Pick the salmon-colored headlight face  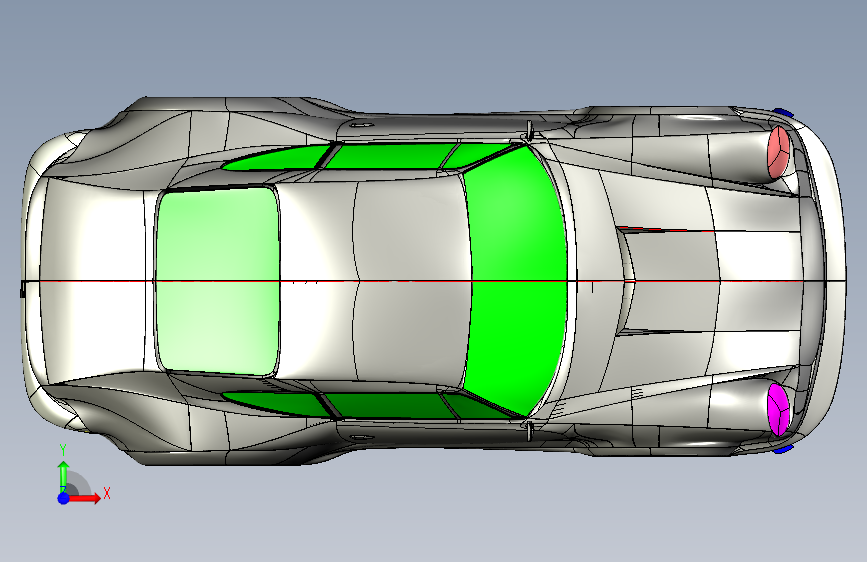point(779,152)
